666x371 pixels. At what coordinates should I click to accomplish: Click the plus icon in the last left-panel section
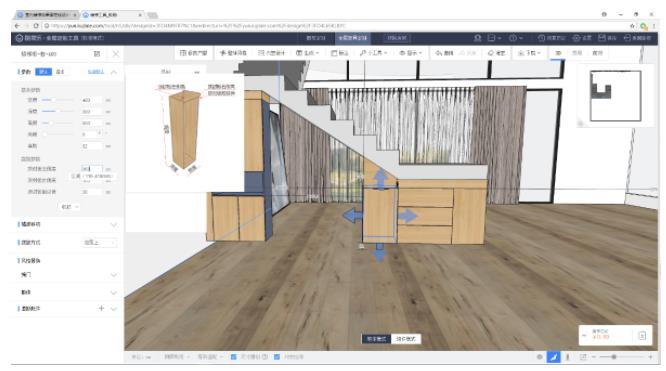pyautogui.click(x=101, y=308)
